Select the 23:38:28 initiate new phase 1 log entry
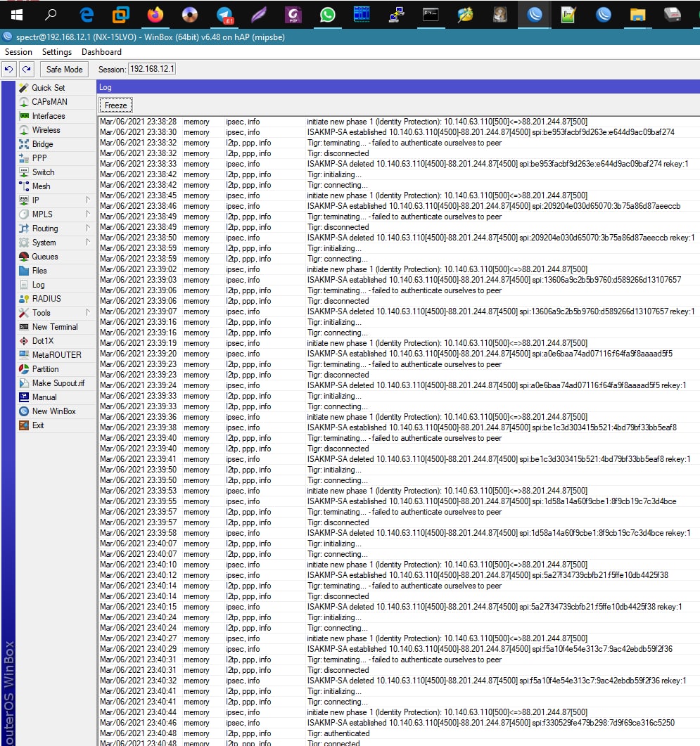This screenshot has width=700, height=746. coord(399,122)
